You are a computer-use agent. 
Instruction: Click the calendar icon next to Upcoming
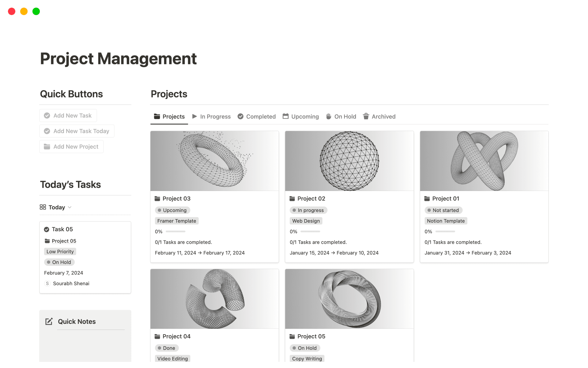(285, 117)
